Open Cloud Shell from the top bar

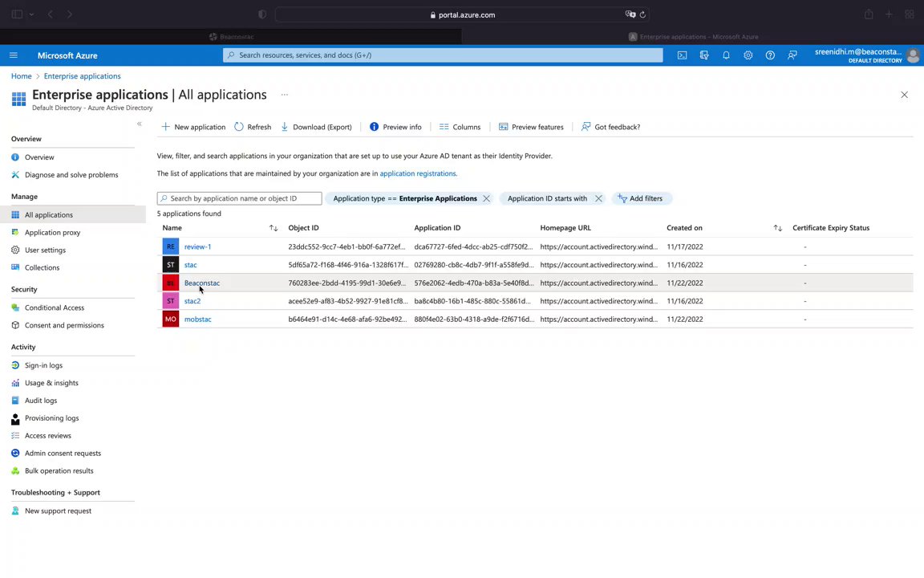tap(682, 55)
